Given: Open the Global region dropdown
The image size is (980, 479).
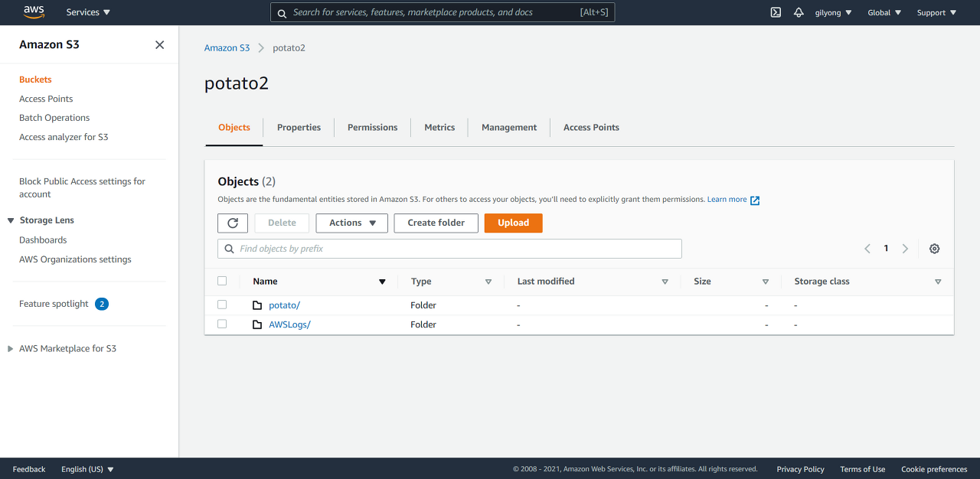Looking at the screenshot, I should (884, 12).
